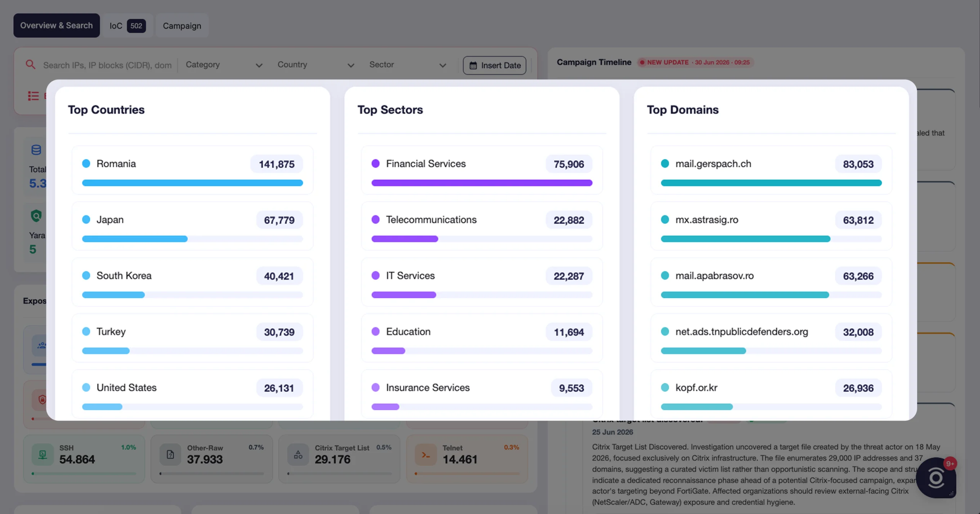Click the green Yara shield icon
The height and width of the screenshot is (514, 980).
coord(36,216)
